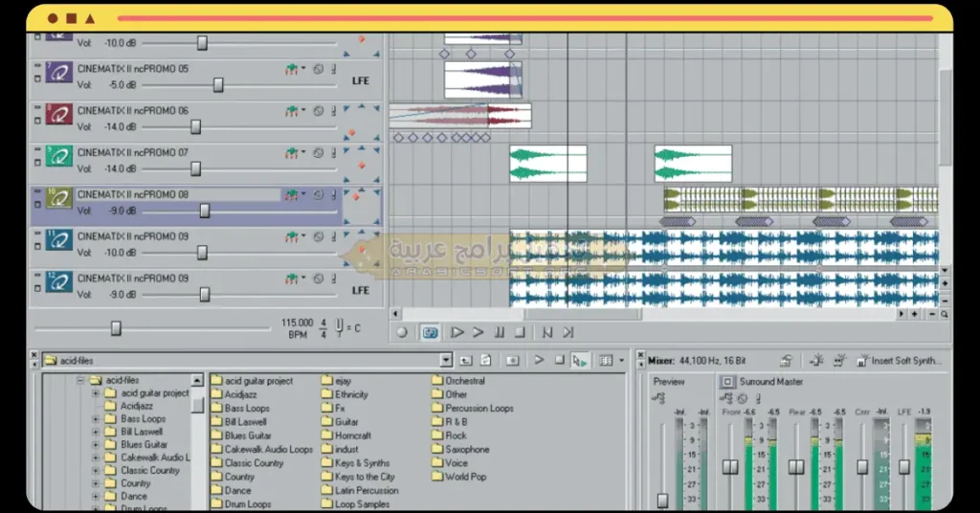
Task: Click the tempo slider handle near 115.000 BPM
Action: tap(116, 328)
